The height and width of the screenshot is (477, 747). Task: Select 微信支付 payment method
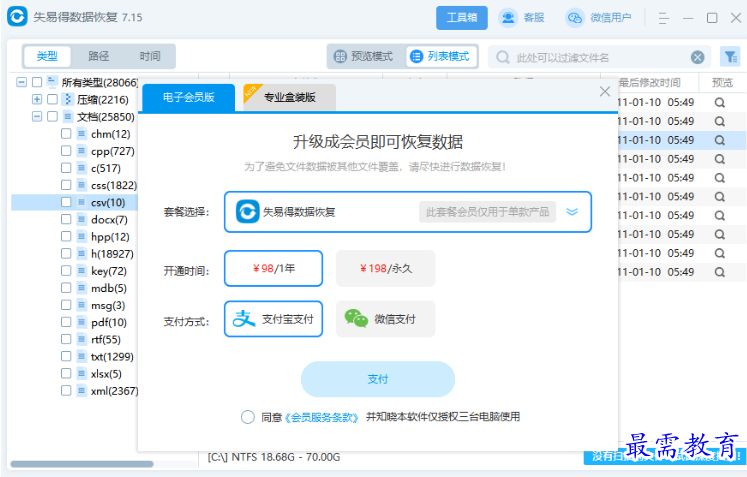[385, 319]
